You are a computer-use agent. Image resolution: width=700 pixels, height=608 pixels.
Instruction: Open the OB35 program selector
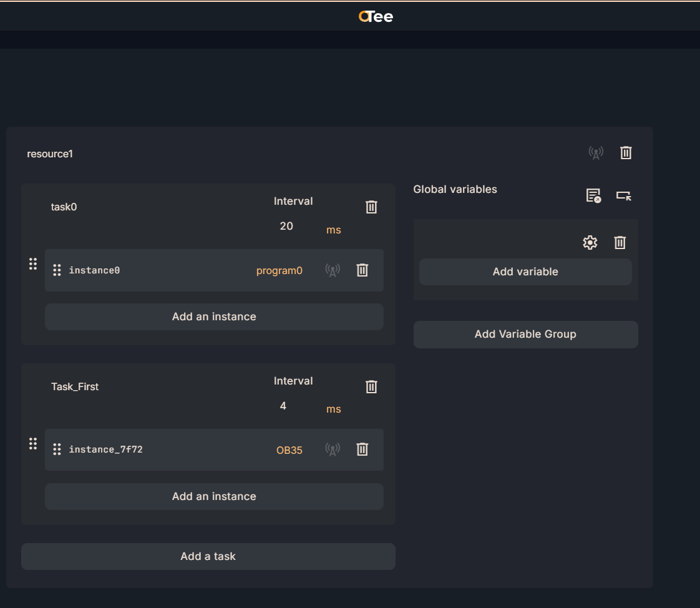289,450
